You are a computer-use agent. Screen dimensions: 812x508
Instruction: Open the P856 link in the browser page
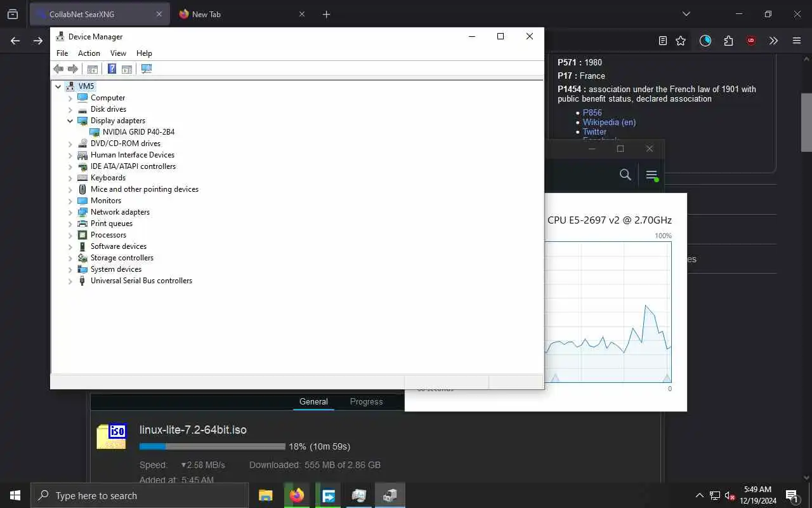click(593, 112)
